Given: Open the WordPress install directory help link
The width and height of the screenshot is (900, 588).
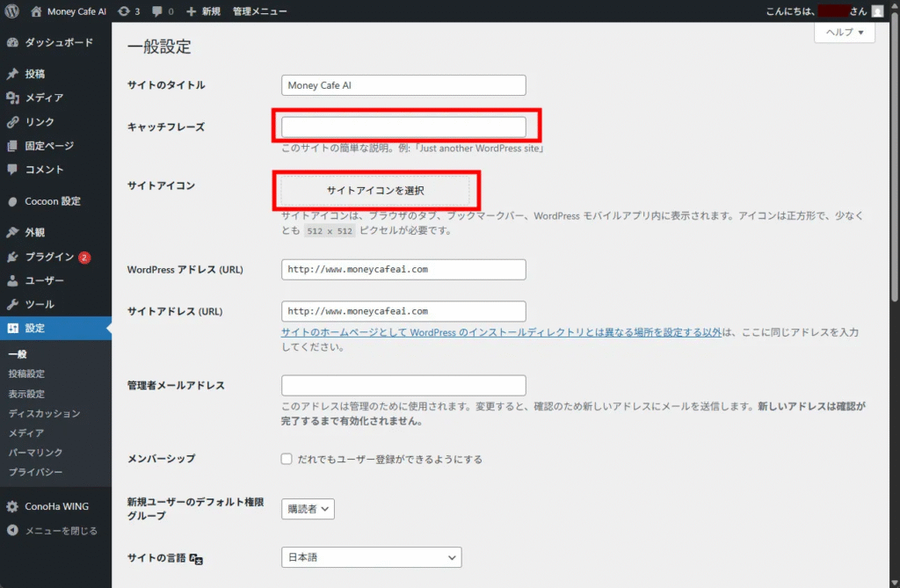Looking at the screenshot, I should (x=501, y=332).
